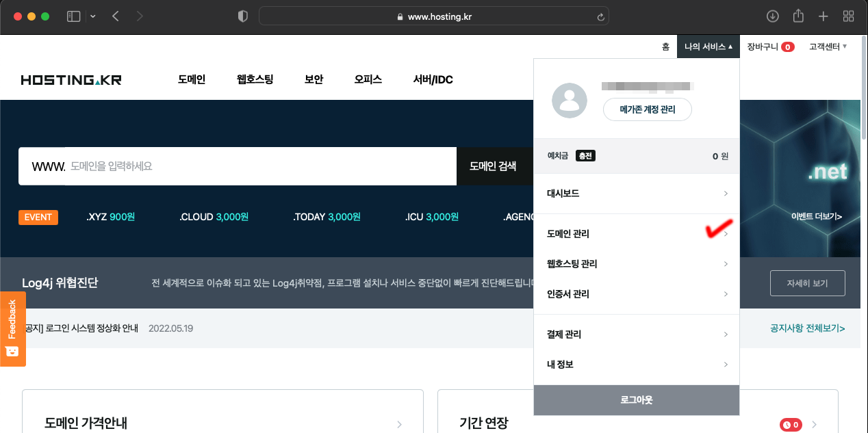Click the Share icon in toolbar
This screenshot has height=433, width=868.
798,16
